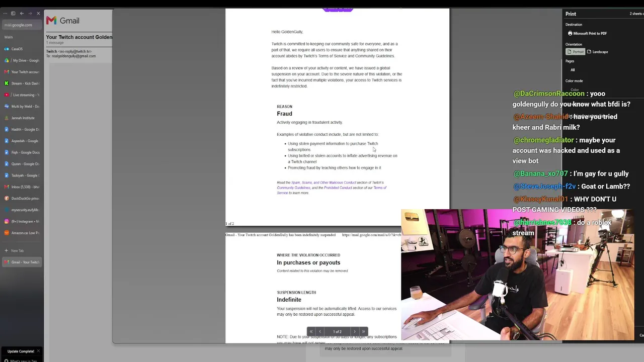644x362 pixels.
Task: Switch to the DuckDuckGo tab
Action: click(22, 199)
